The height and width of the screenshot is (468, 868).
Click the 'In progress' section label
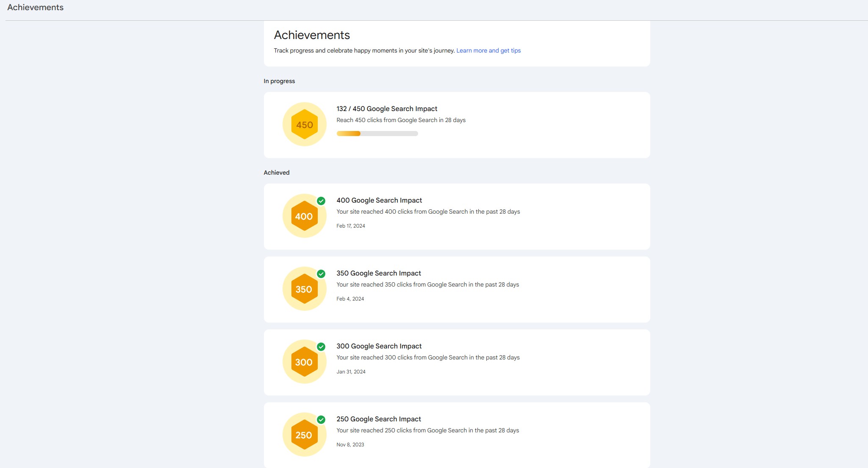pyautogui.click(x=279, y=81)
